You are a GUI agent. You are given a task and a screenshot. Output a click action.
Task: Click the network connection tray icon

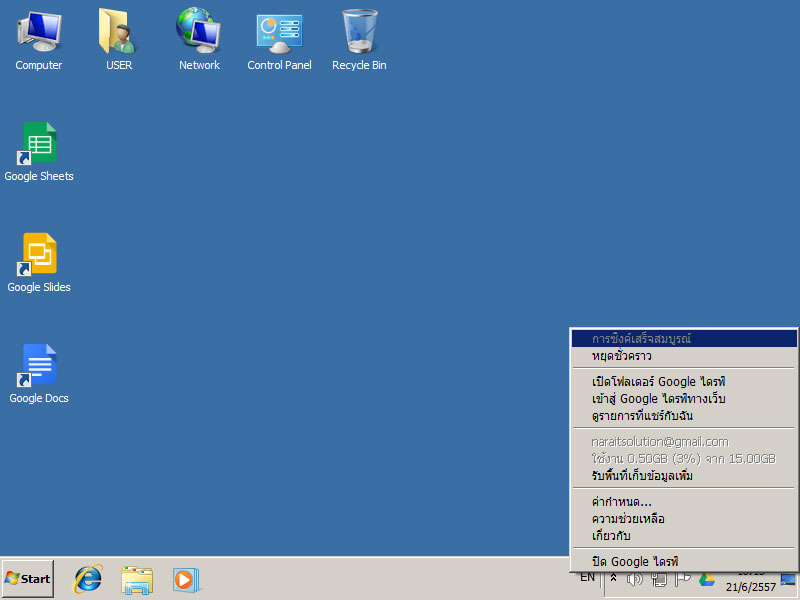click(659, 580)
